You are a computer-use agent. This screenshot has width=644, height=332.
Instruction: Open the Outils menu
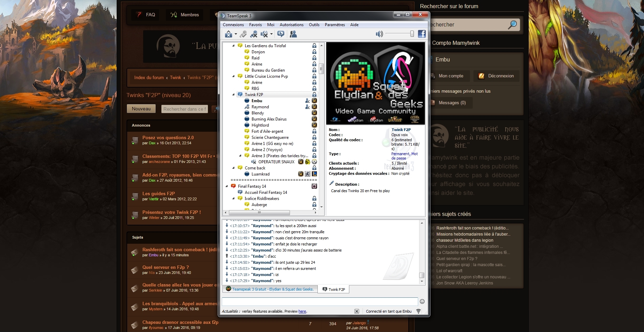point(314,25)
